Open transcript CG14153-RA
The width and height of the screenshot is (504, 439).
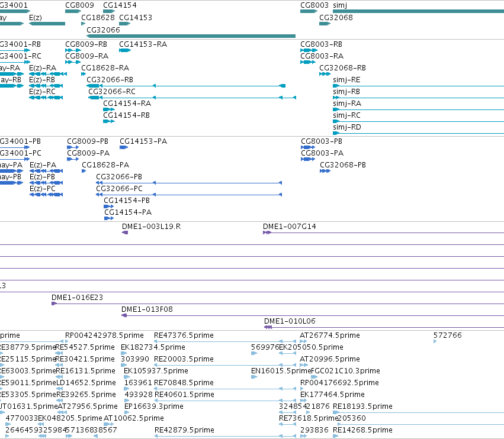coord(125,50)
